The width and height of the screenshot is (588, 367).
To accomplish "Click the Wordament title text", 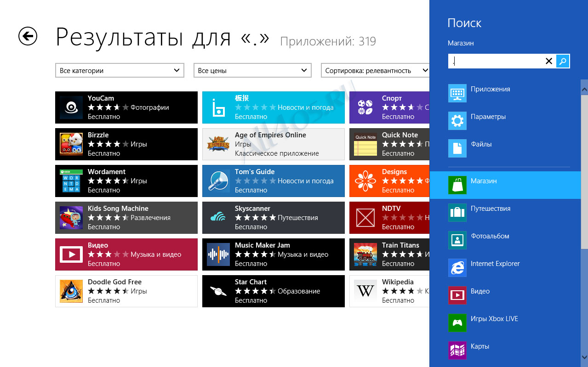I will (x=107, y=172).
